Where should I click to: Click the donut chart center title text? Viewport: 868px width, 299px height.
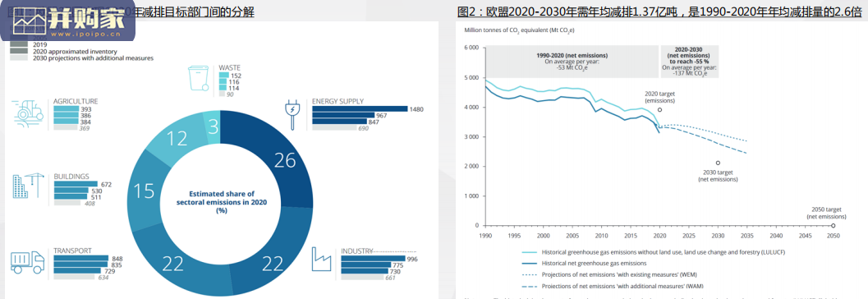[x=221, y=202]
